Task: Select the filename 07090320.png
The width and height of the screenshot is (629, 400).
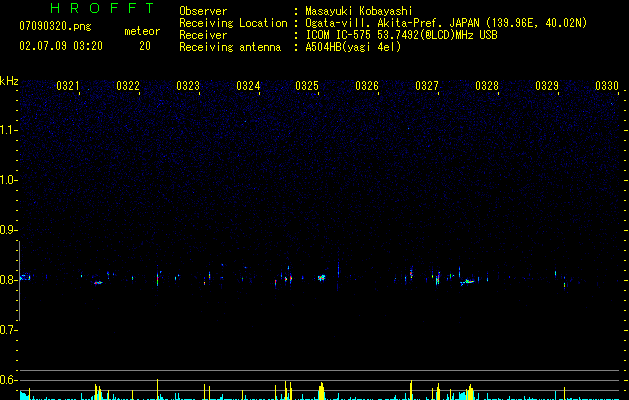Action: (55, 27)
